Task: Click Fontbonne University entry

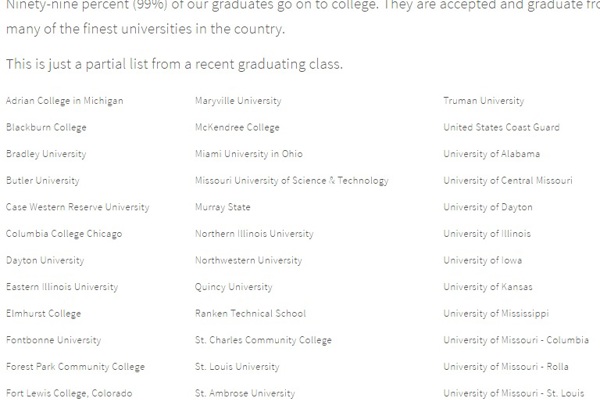Action: [x=53, y=340]
